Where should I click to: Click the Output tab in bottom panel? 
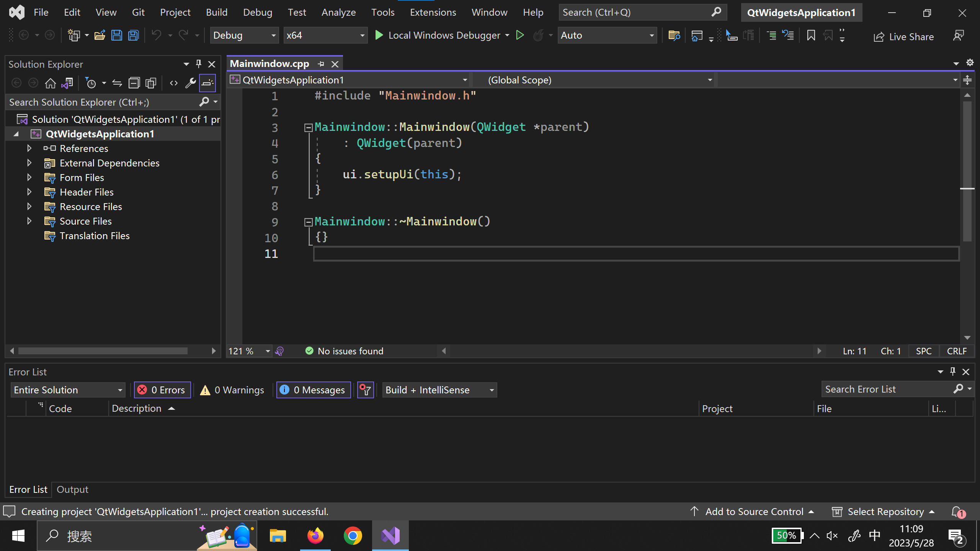73,489
